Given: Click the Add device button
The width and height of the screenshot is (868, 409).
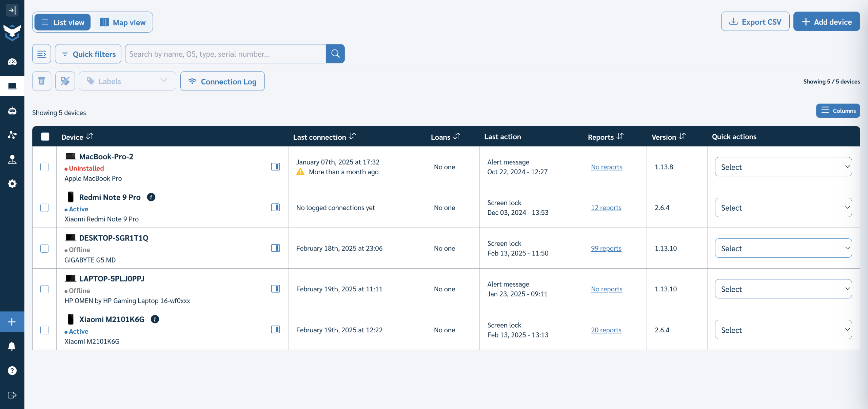Looking at the screenshot, I should pos(826,22).
